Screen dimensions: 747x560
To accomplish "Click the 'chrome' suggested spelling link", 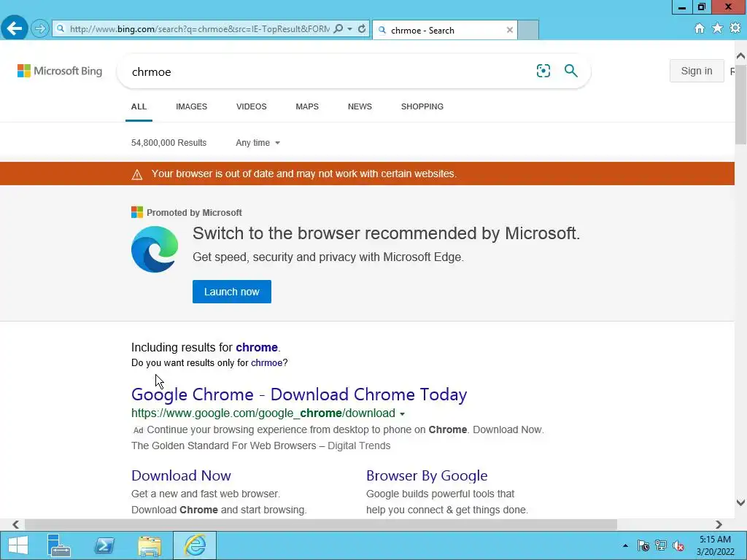I will tap(257, 347).
